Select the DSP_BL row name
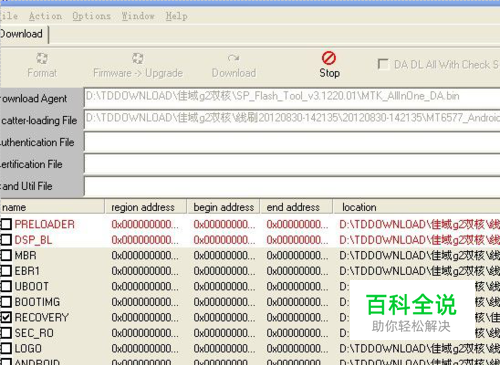Screen dimensions: 500x365 (x=33, y=240)
